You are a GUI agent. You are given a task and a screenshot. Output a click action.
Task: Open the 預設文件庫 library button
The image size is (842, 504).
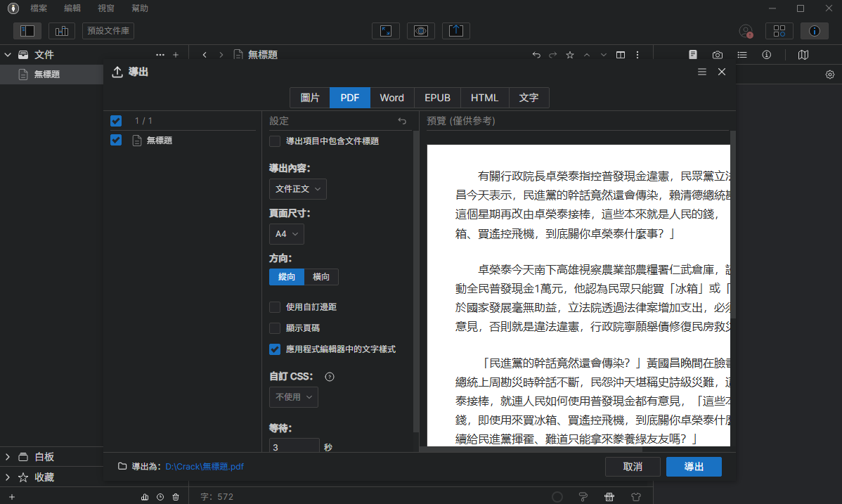point(108,31)
